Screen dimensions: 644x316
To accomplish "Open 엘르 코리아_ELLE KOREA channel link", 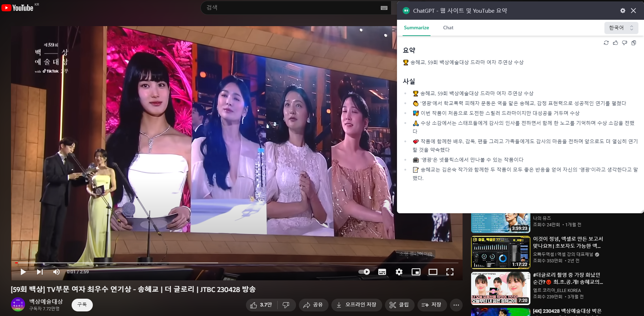I will [557, 290].
